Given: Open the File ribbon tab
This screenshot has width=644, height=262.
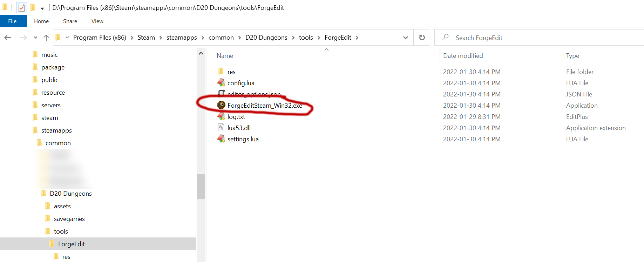Looking at the screenshot, I should 13,21.
